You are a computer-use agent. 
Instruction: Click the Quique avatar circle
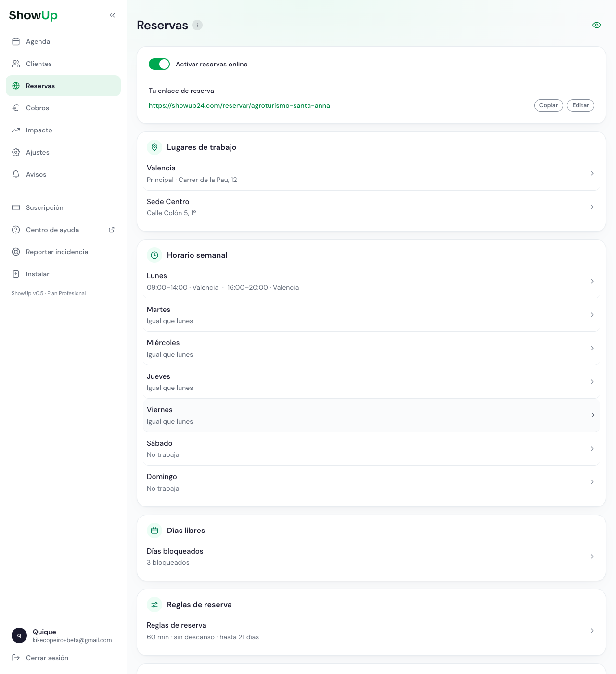19,635
